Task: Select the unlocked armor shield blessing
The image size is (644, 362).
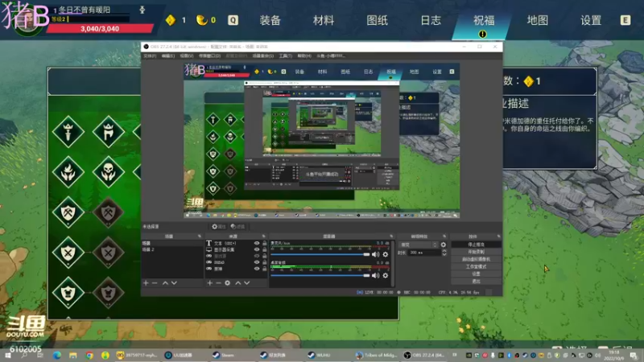Action: 68,292
